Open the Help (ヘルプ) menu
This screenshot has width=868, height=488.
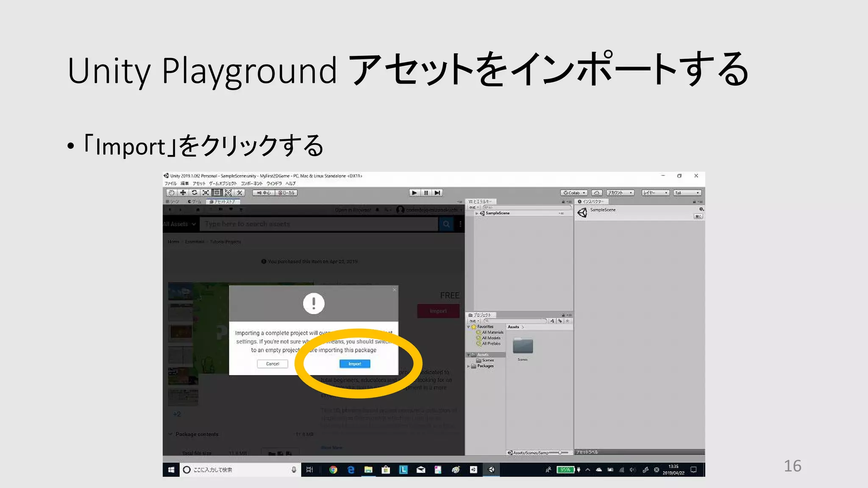click(290, 183)
